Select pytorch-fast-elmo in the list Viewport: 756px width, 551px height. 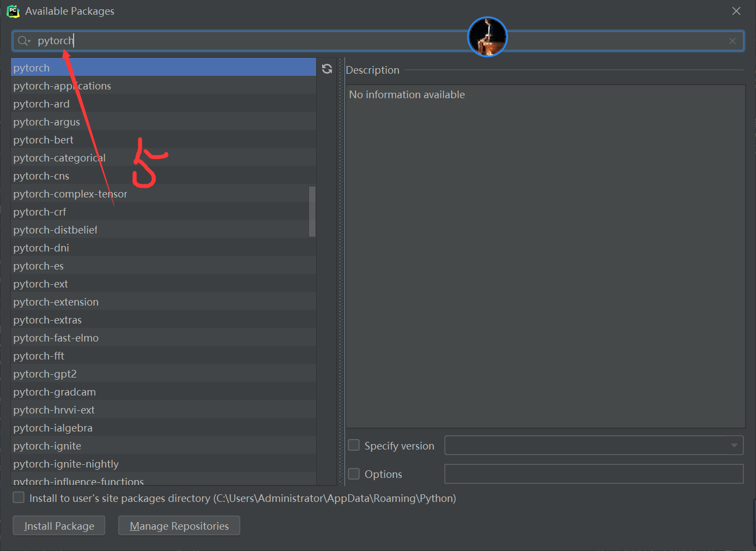pyautogui.click(x=164, y=338)
